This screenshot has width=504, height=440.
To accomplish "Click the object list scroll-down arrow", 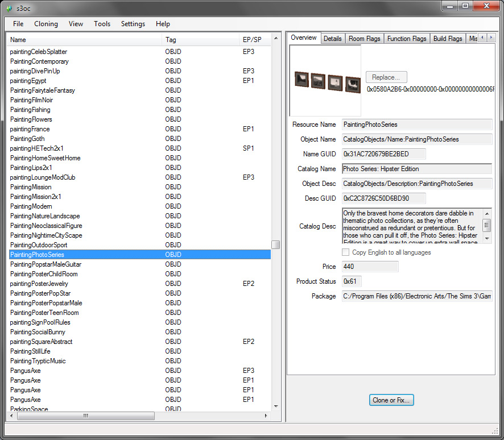I will pyautogui.click(x=276, y=406).
